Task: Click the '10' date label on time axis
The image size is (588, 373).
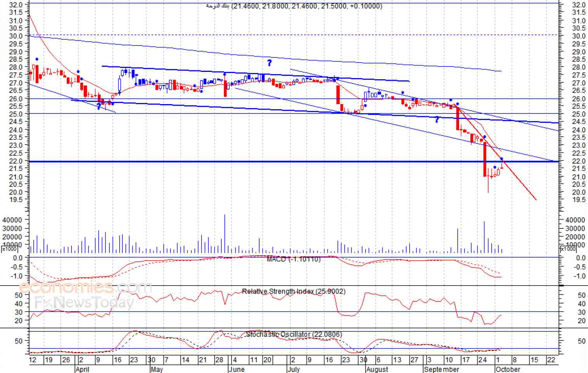Action: 449,360
